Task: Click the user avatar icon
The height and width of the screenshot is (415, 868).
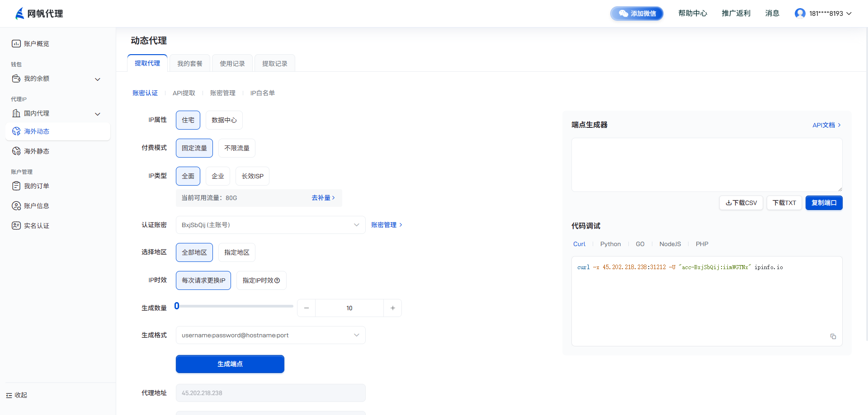Action: click(800, 14)
